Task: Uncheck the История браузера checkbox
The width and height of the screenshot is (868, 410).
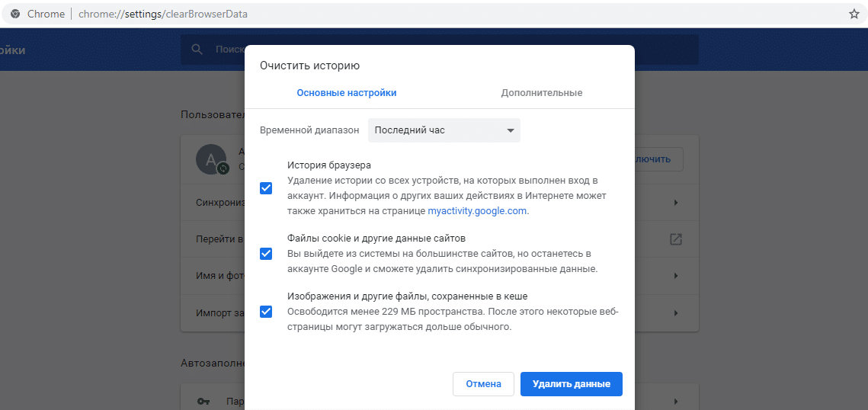Action: pyautogui.click(x=266, y=188)
